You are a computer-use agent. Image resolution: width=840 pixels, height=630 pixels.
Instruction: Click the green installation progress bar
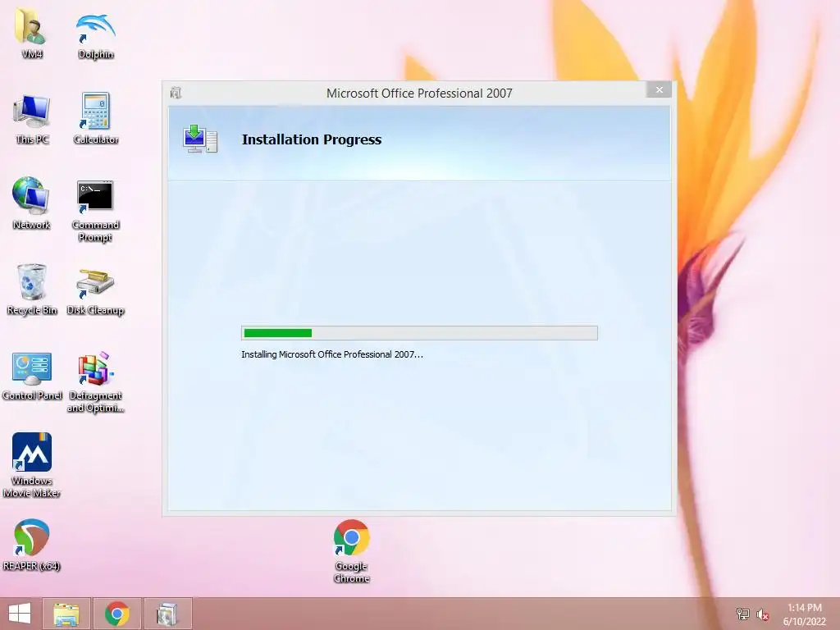pyautogui.click(x=419, y=333)
